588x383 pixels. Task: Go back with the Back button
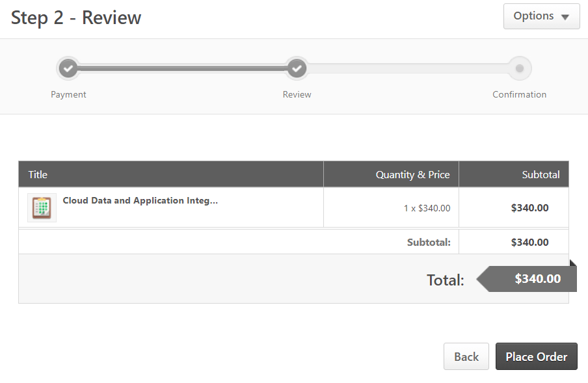click(466, 356)
